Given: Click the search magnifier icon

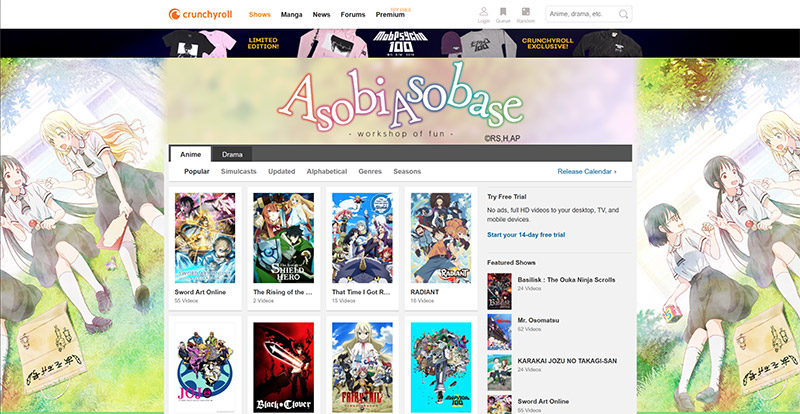Looking at the screenshot, I should click(x=623, y=14).
